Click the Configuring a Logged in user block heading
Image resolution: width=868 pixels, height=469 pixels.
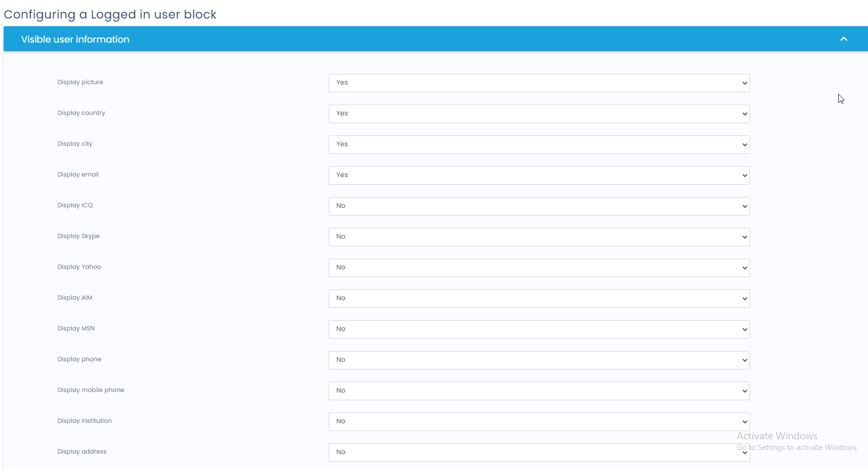(110, 14)
